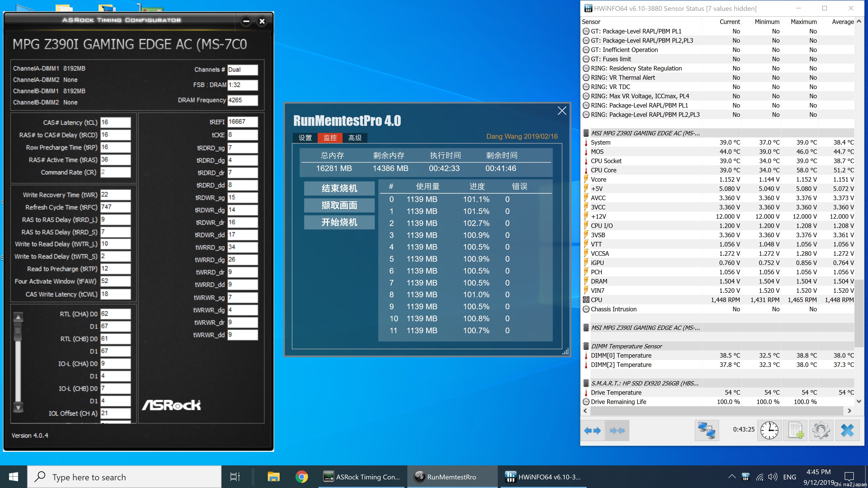Click the CAS# Latency (tCL) field
This screenshot has width=868, height=488.
[116, 122]
